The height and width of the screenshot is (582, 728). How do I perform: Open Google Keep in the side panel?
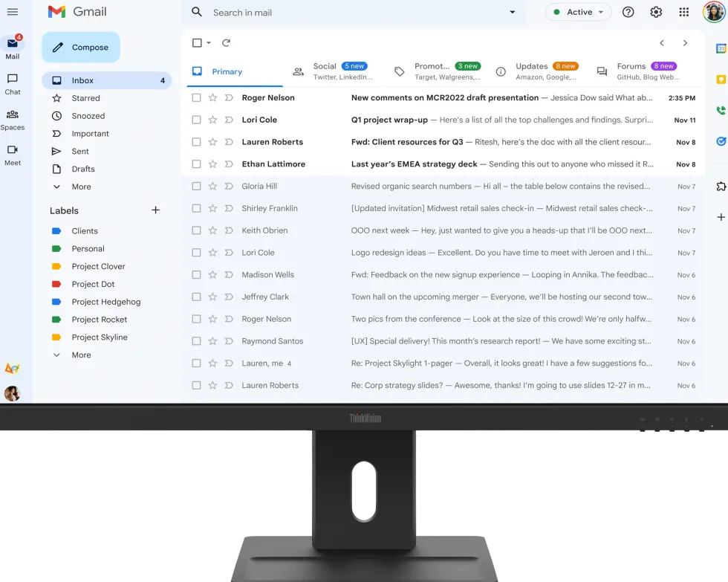point(721,80)
